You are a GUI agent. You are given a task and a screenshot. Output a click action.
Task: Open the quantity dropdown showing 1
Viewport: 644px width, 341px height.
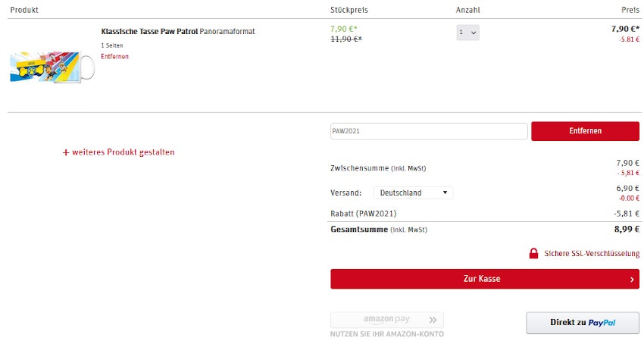pos(467,33)
